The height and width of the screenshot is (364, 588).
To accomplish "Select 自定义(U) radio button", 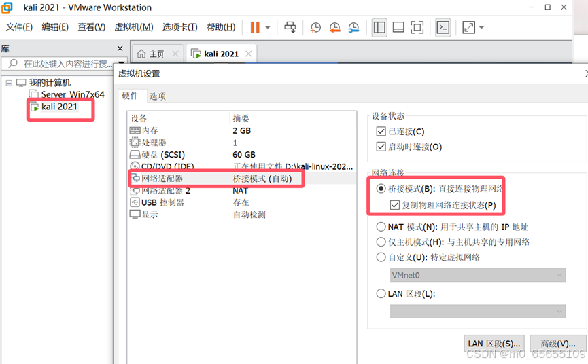I will pos(381,257).
